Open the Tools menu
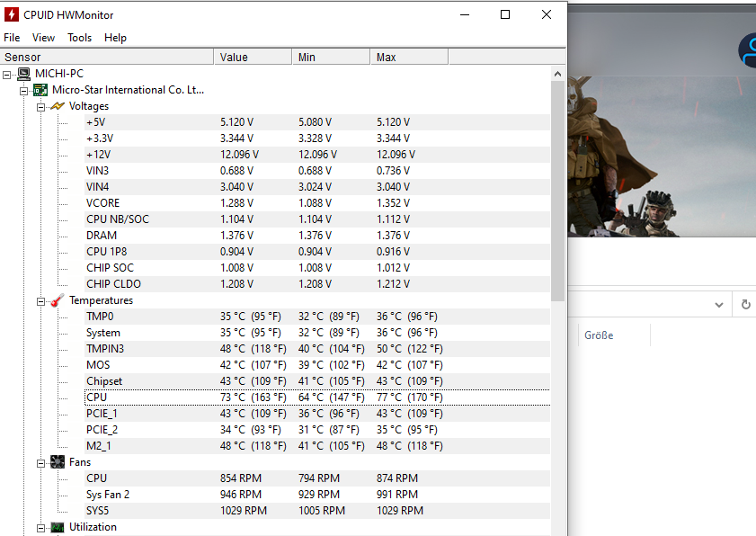Screen dimensions: 756x536 [x=79, y=38]
